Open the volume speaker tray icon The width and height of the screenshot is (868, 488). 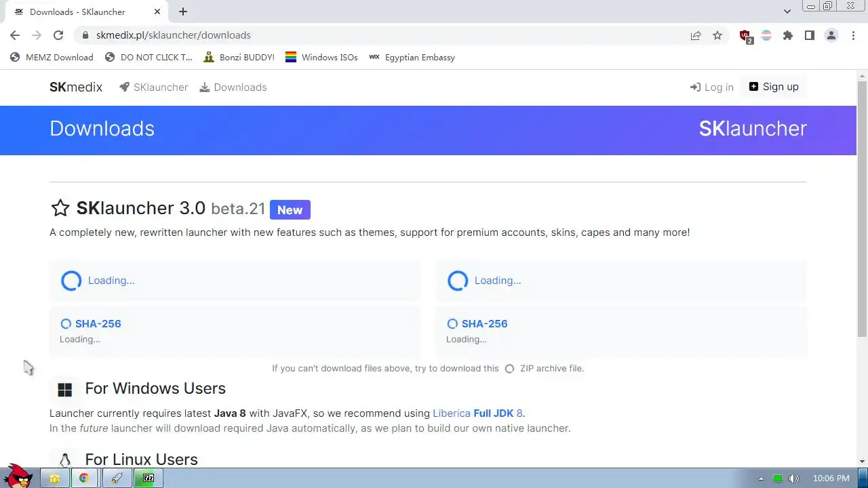794,479
